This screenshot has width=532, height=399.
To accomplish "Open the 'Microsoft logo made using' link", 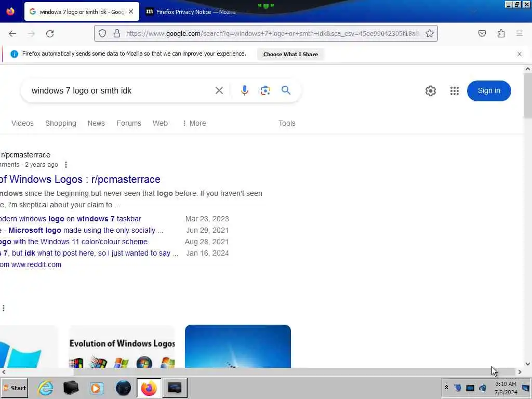I will click(x=82, y=230).
